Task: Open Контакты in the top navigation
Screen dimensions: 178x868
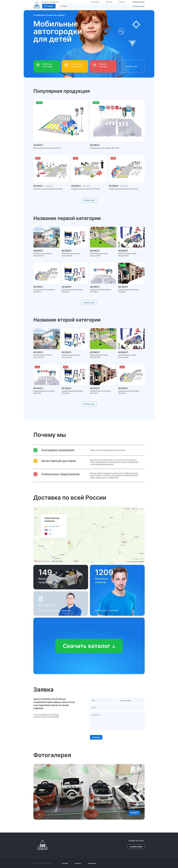Action: tap(122, 2)
